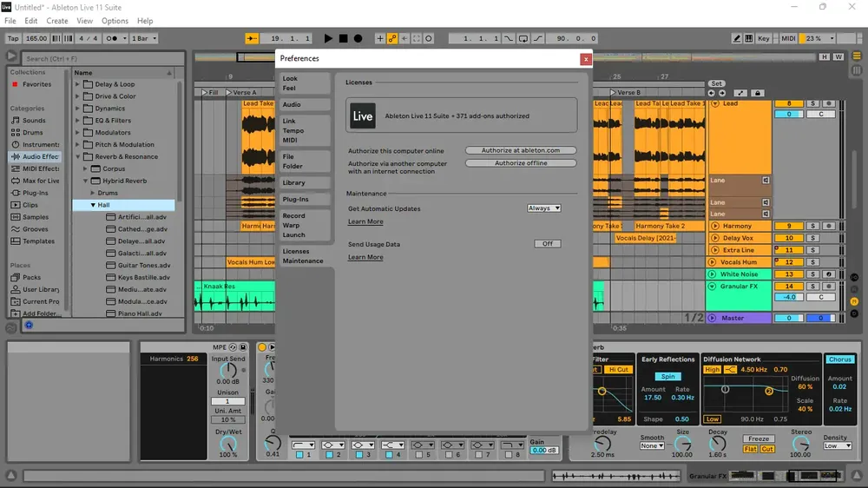Open the Get Automatic Updates dropdown
The height and width of the screenshot is (488, 868).
click(543, 208)
